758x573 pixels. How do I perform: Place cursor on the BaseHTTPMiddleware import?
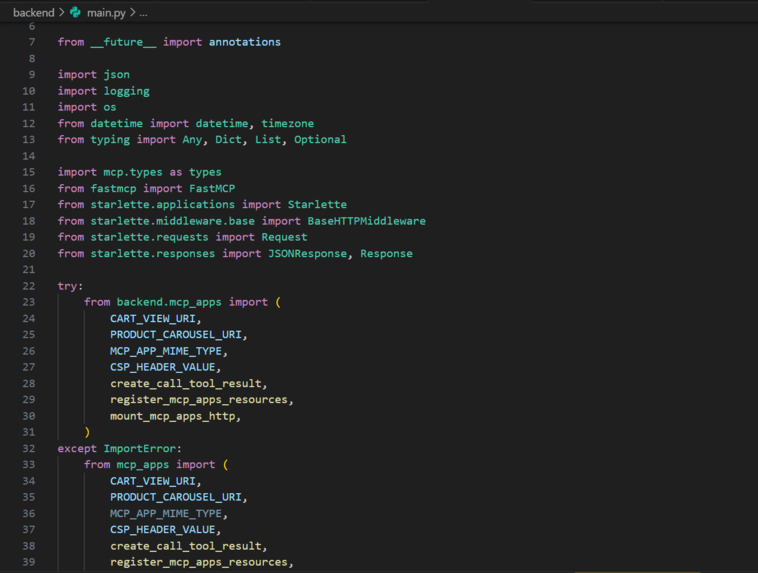click(366, 221)
